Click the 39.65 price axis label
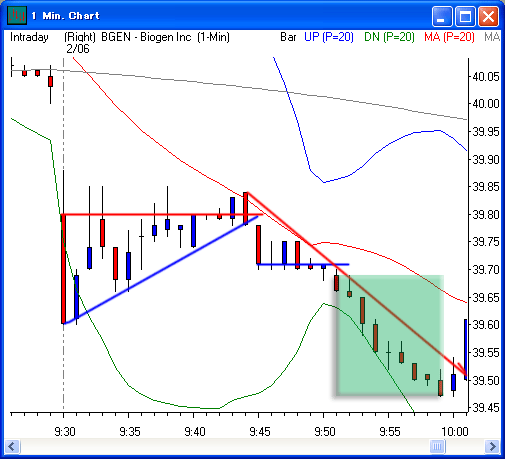 tap(486, 297)
